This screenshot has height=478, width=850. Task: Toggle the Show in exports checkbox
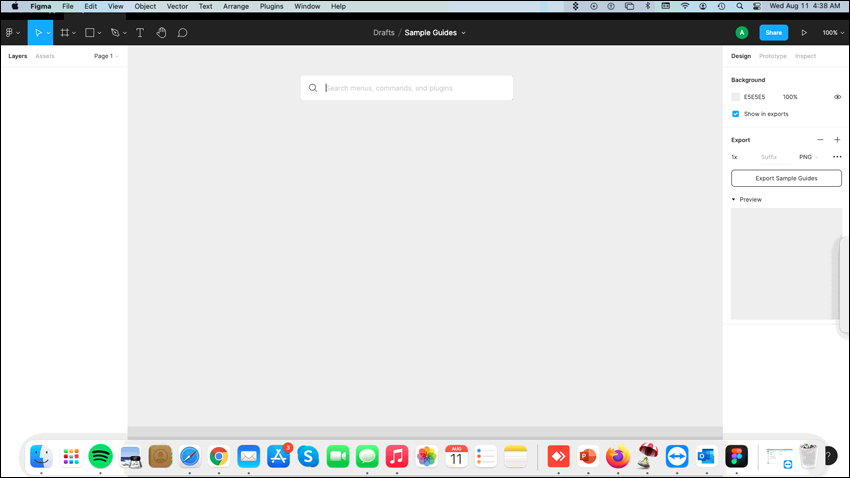736,114
